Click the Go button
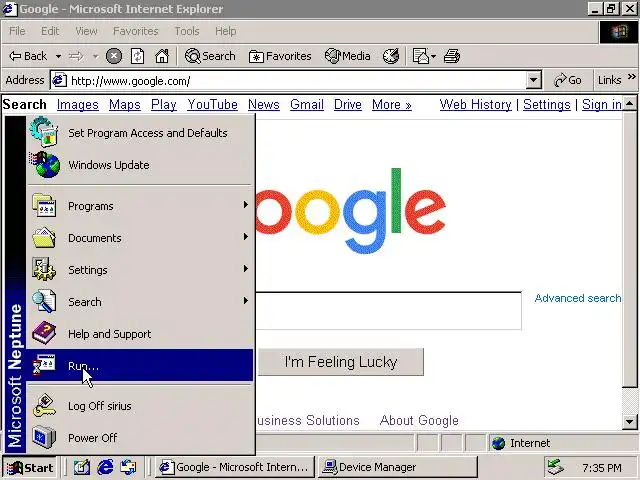 567,80
